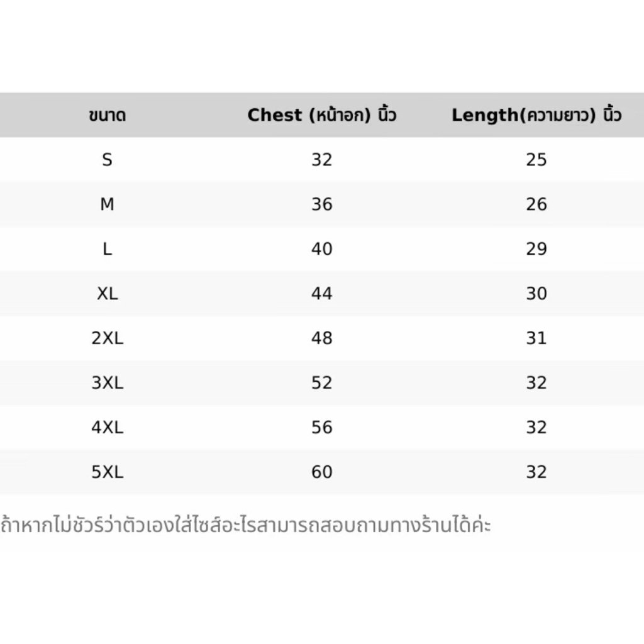Click chest value 36 for size M
Image resolution: width=644 pixels, height=644 pixels.
[x=321, y=204]
